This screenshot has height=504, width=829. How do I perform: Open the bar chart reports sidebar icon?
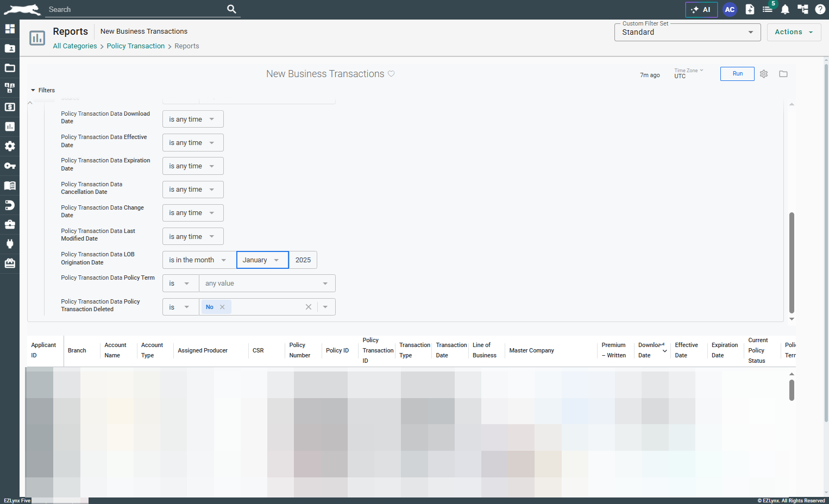pyautogui.click(x=10, y=127)
